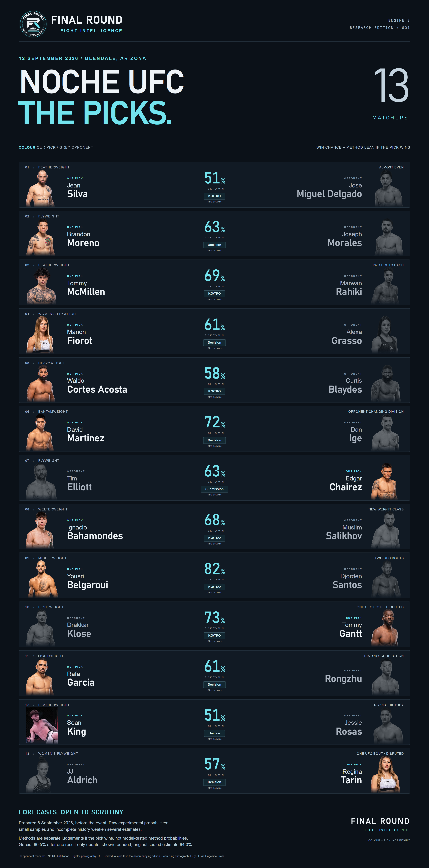
Task: Open Sean King's action photo
Action: 42,726
